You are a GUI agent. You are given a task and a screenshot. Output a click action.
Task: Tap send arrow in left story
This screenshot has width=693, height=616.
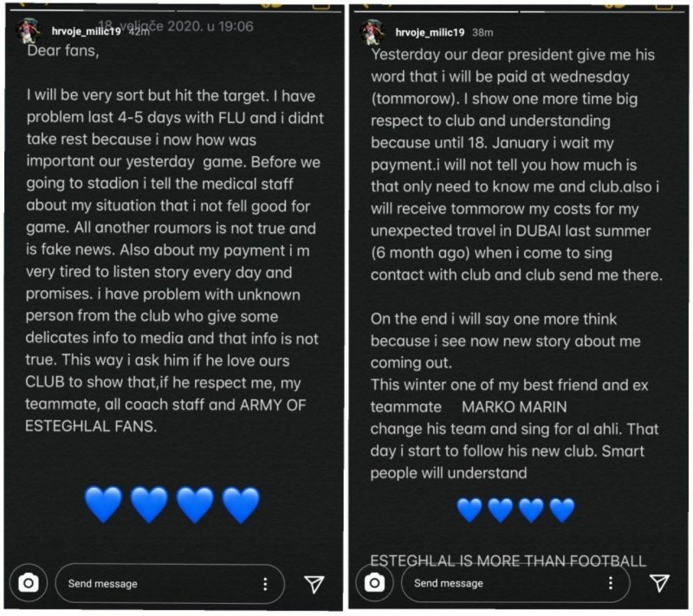tap(314, 584)
